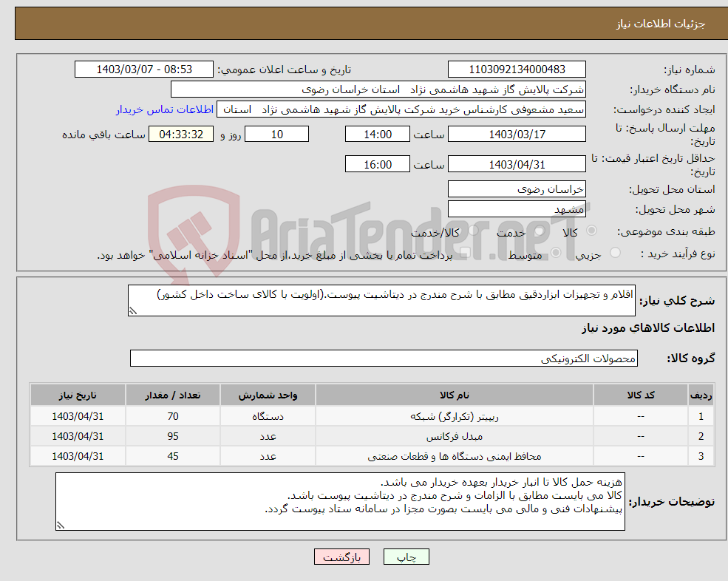Click the بازگشت (back) button
Screen dimensions: 728x581
click(x=341, y=557)
